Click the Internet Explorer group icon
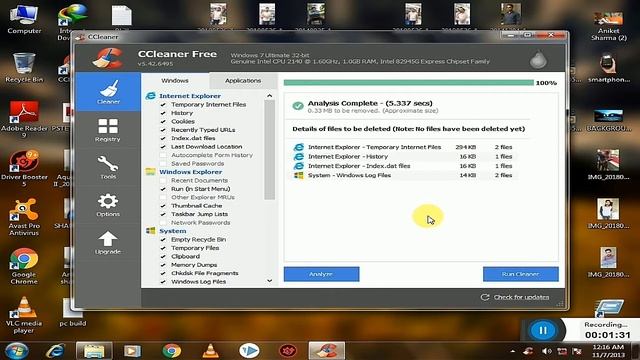The height and width of the screenshot is (360, 640). (x=151, y=96)
